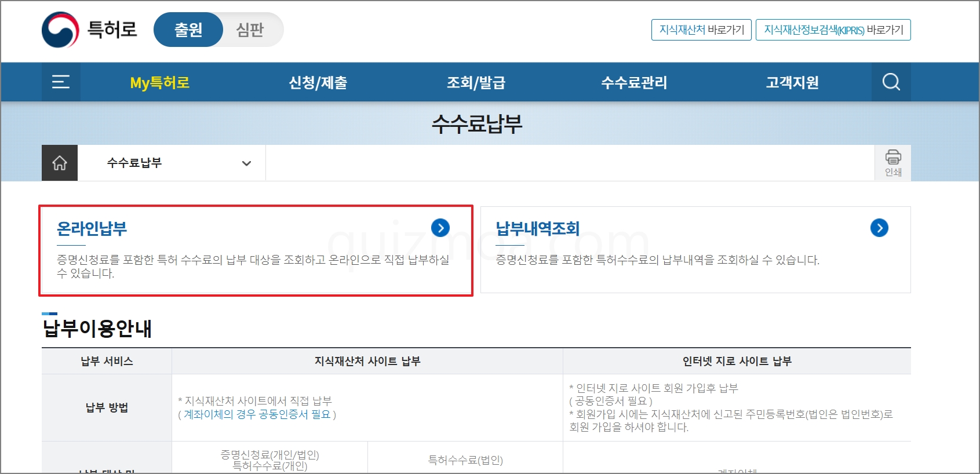
Task: Open the 수수료관리 menu
Action: [x=634, y=82]
